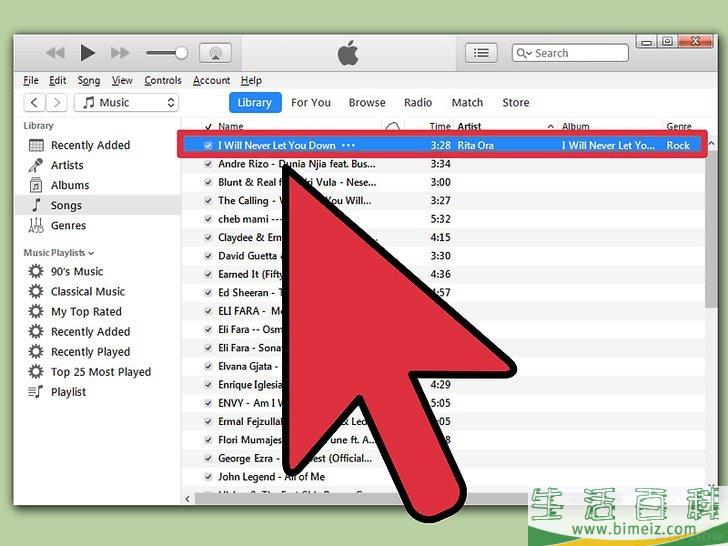Click the Top 25 Most Played gear icon

click(36, 372)
